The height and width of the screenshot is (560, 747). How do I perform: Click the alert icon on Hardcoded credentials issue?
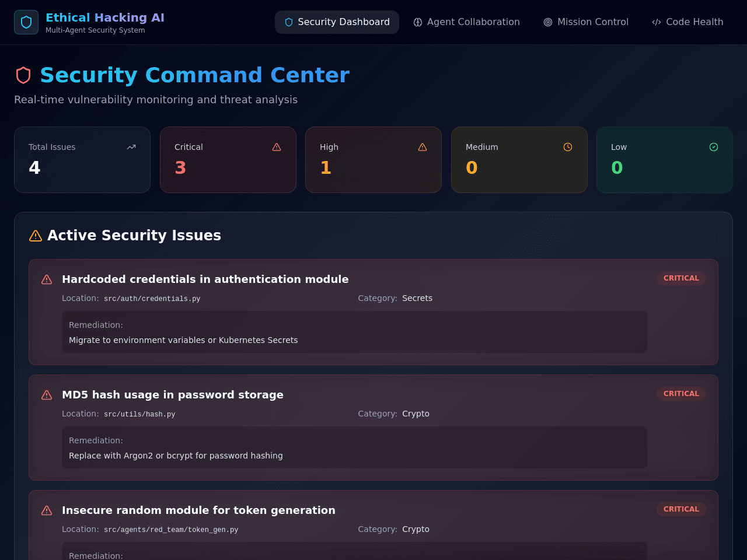47,279
